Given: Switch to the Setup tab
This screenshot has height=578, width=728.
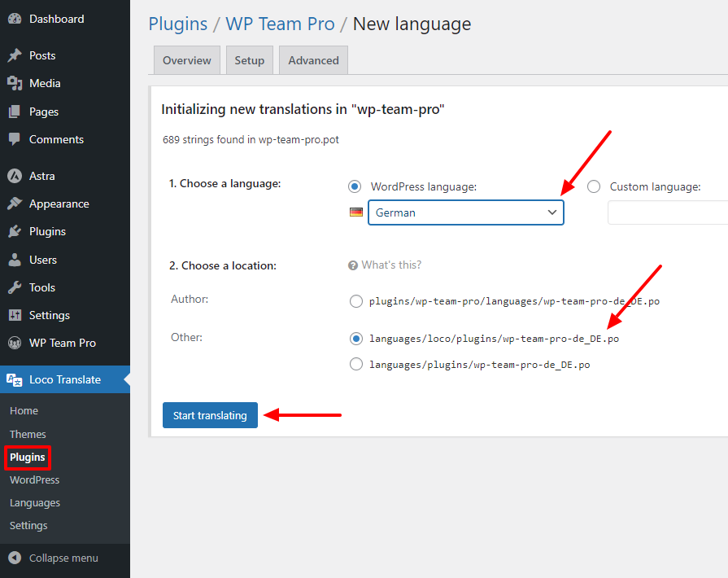Looking at the screenshot, I should [250, 60].
